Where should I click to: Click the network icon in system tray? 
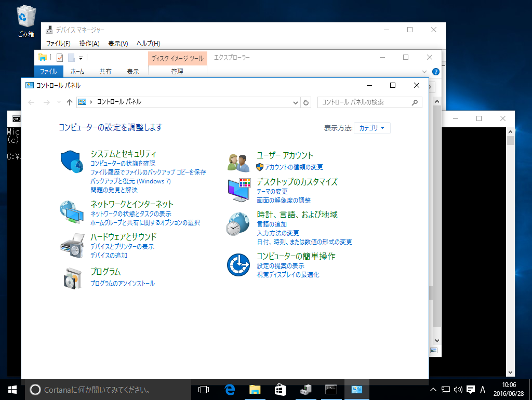[x=445, y=390]
